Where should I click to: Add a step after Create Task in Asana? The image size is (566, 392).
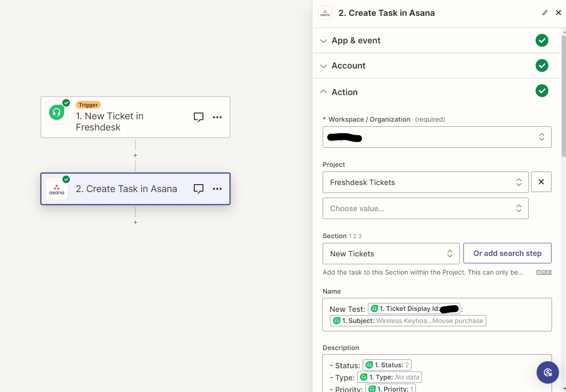pyautogui.click(x=136, y=222)
